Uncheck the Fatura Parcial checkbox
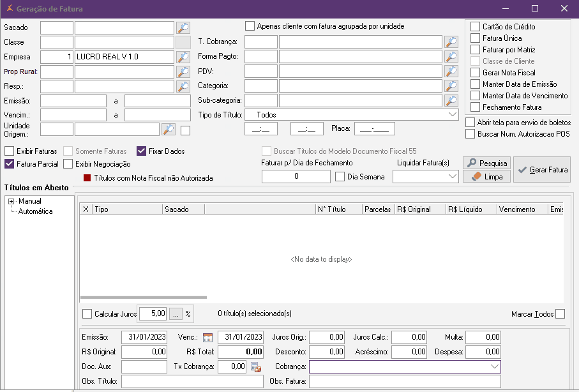Viewport: 579px width, 392px height. [9, 164]
